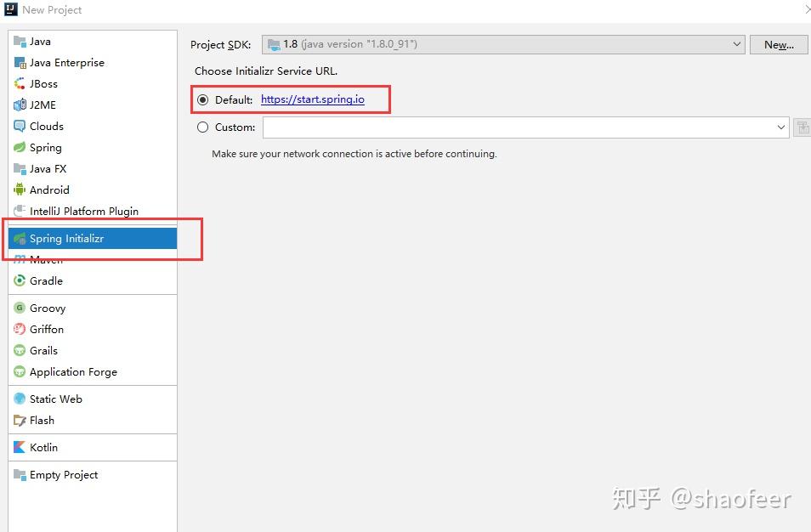The width and height of the screenshot is (811, 532).
Task: Select the Static Web project type
Action: point(54,399)
